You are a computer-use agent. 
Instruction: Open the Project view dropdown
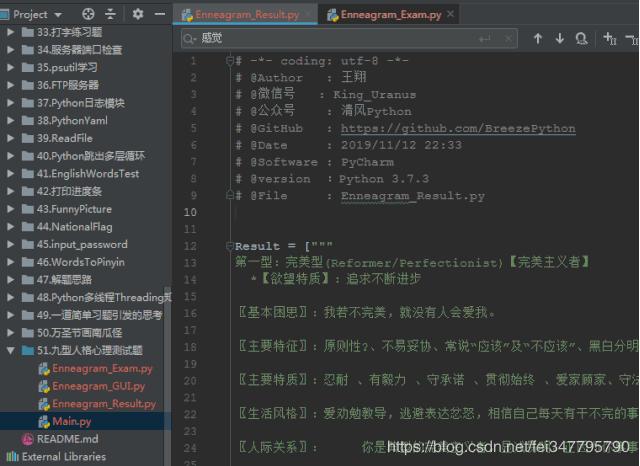click(x=58, y=15)
